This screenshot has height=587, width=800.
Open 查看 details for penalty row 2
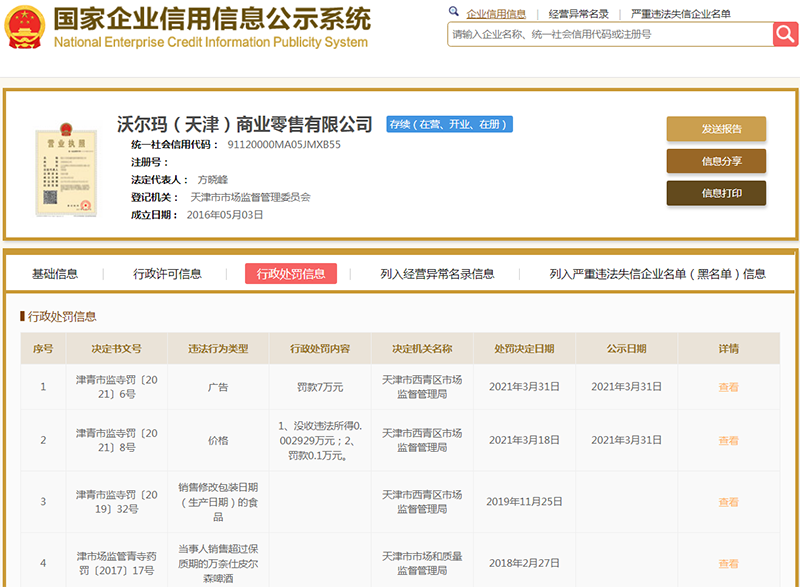(729, 441)
